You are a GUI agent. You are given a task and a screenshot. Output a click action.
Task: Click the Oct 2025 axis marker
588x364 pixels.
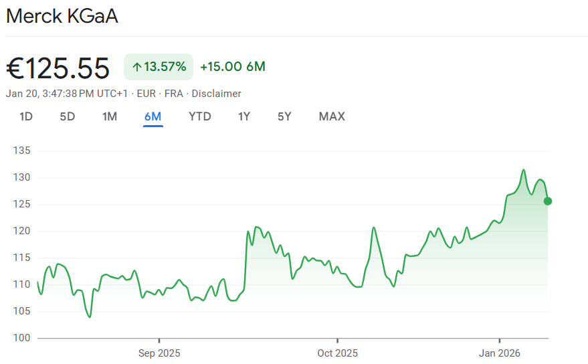338,353
